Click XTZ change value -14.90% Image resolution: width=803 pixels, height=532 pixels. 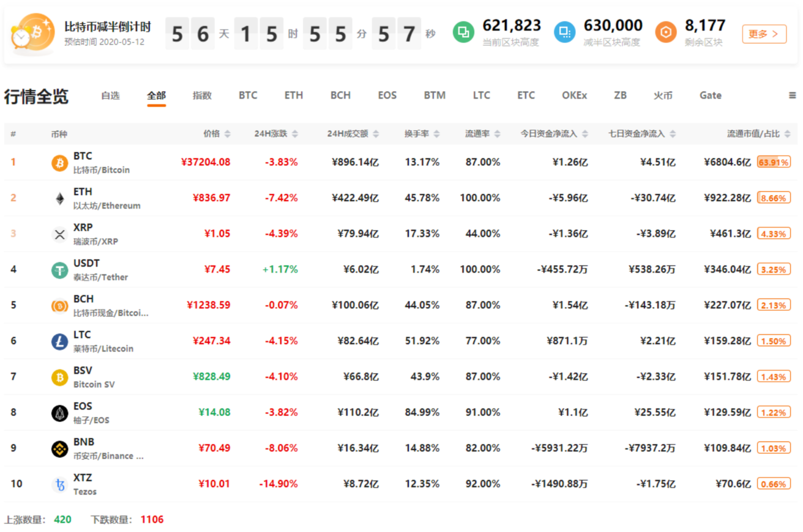pyautogui.click(x=278, y=484)
